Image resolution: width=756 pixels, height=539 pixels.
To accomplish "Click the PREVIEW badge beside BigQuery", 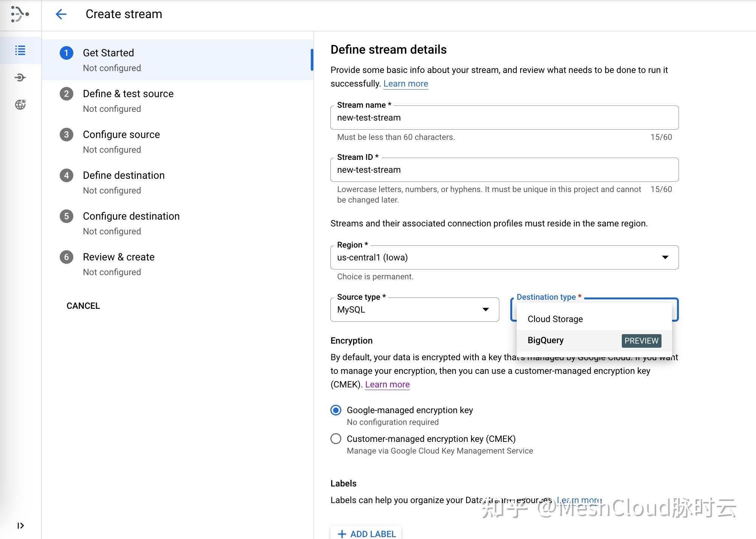I will point(641,341).
